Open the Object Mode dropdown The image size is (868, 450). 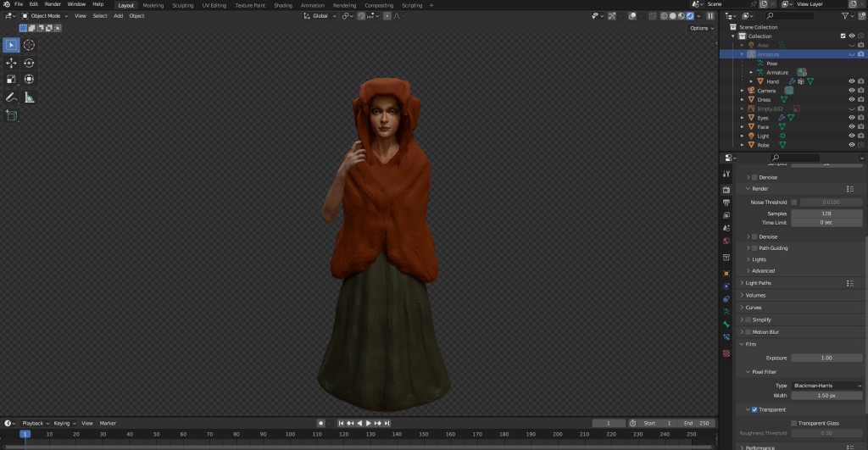coord(44,15)
